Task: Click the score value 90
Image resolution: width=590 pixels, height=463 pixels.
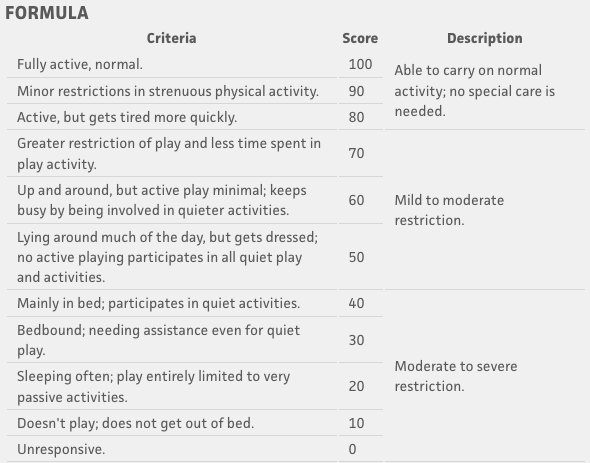Action: tap(356, 91)
